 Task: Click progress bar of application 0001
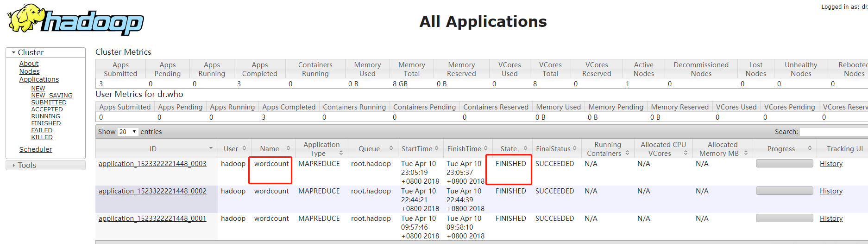(x=784, y=218)
